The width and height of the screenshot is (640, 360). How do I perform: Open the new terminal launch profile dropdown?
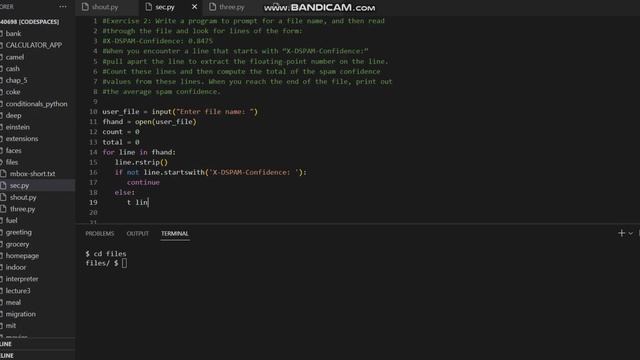(x=631, y=233)
